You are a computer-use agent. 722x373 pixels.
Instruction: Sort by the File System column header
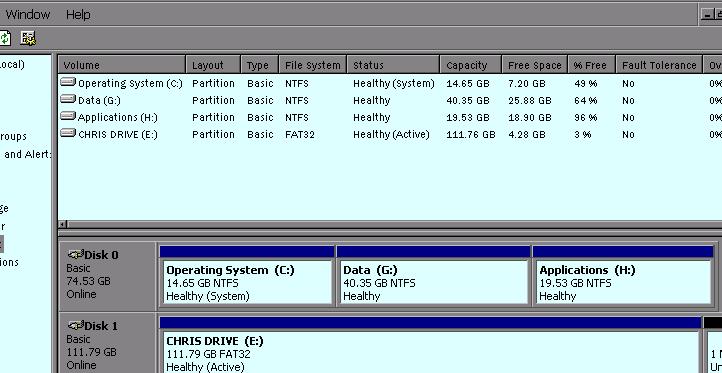click(313, 65)
